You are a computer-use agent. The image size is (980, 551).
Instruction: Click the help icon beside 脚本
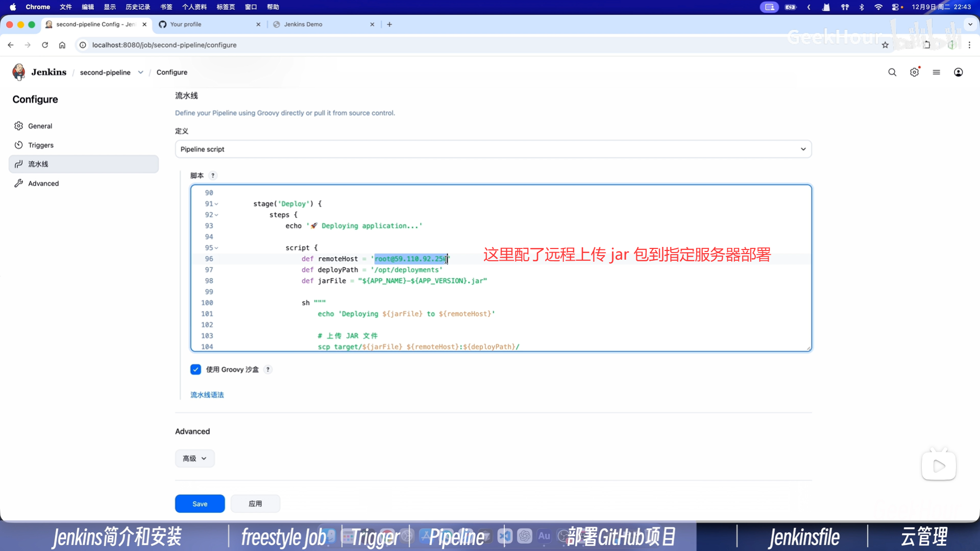pos(213,176)
